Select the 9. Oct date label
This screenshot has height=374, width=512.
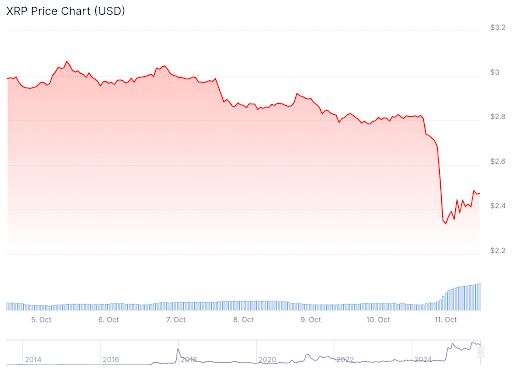(311, 320)
